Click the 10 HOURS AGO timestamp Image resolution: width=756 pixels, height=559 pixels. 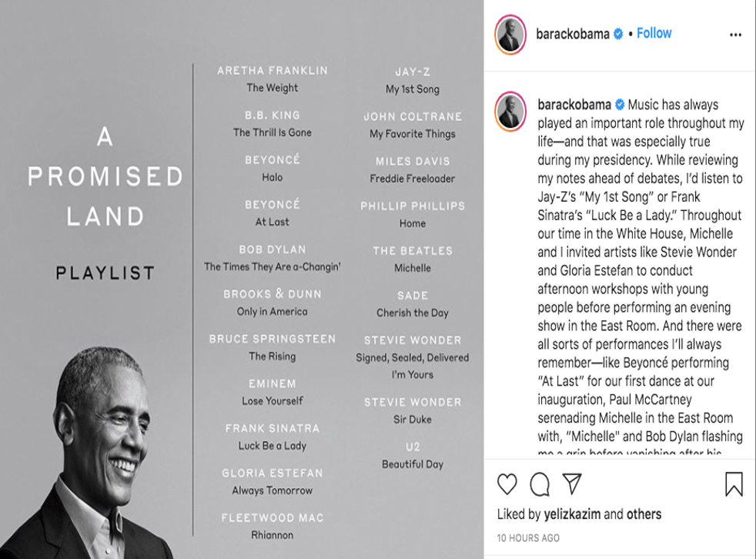(528, 538)
